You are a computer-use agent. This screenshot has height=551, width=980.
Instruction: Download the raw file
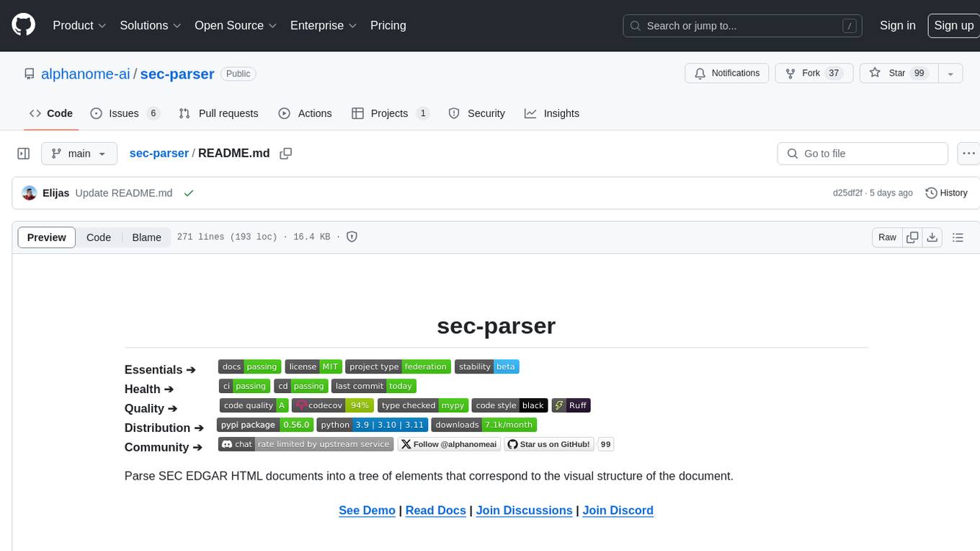pos(932,237)
